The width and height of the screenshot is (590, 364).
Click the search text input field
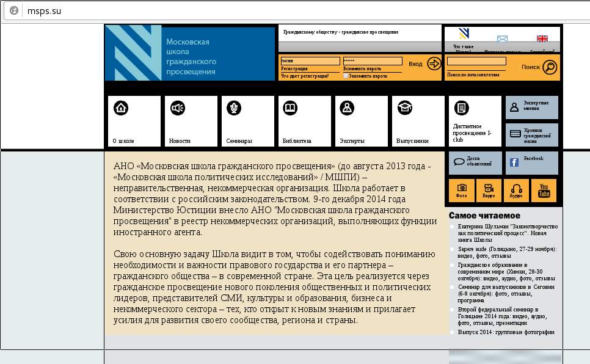pyautogui.click(x=476, y=62)
